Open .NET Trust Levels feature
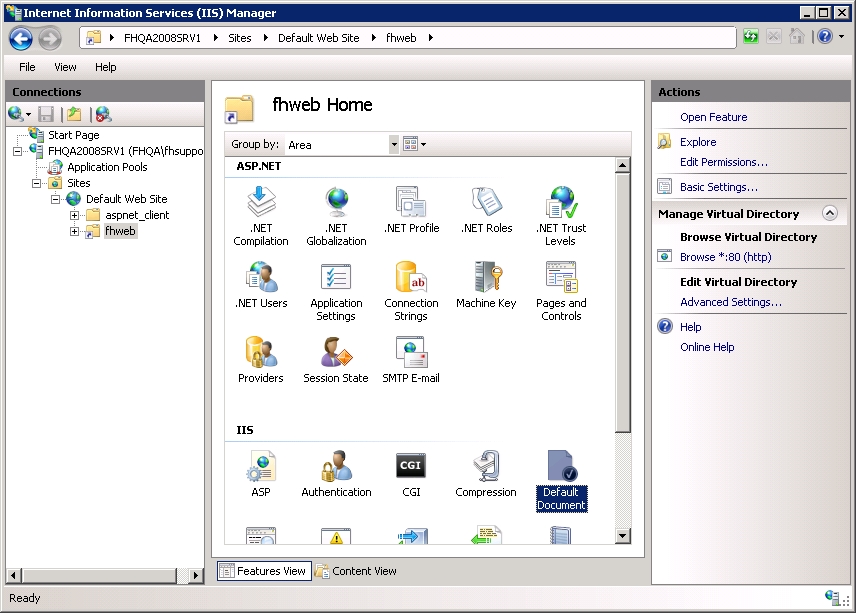This screenshot has height=613, width=856. 561,216
